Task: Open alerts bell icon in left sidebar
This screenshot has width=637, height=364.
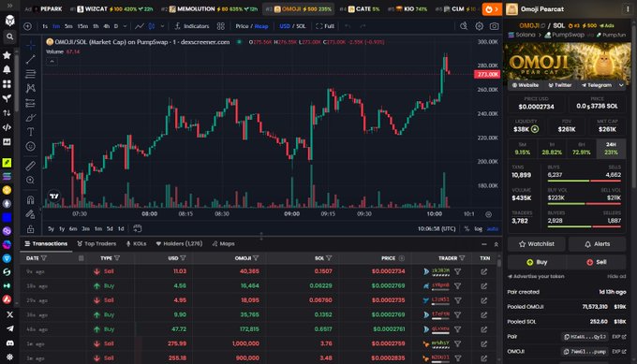Action: click(7, 69)
